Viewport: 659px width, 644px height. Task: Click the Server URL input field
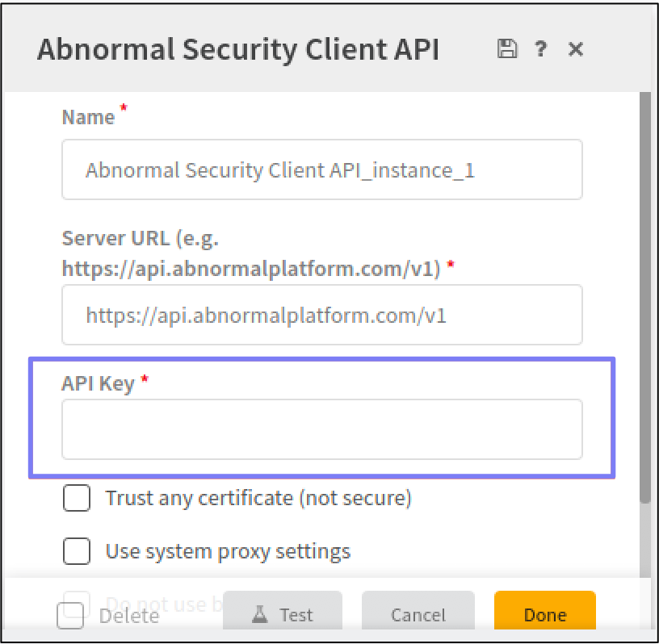(322, 315)
